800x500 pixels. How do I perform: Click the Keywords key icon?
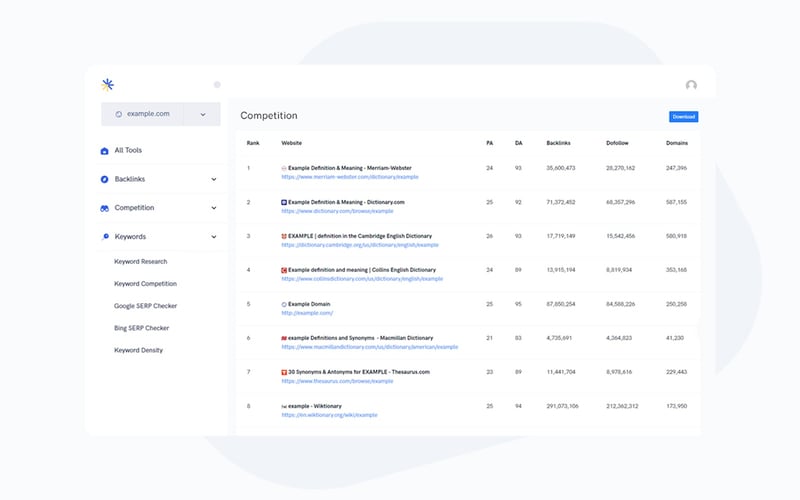coord(105,237)
